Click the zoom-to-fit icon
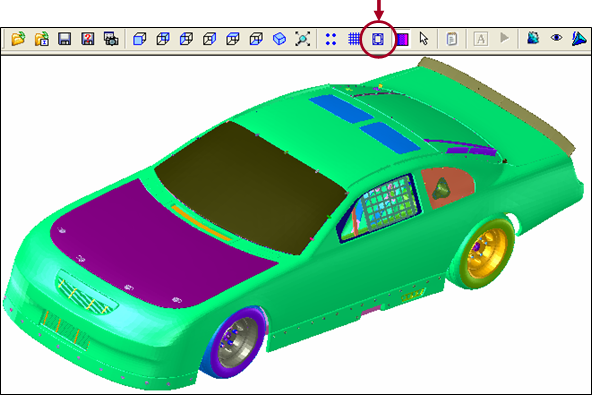Image resolution: width=592 pixels, height=395 pixels. click(x=302, y=39)
